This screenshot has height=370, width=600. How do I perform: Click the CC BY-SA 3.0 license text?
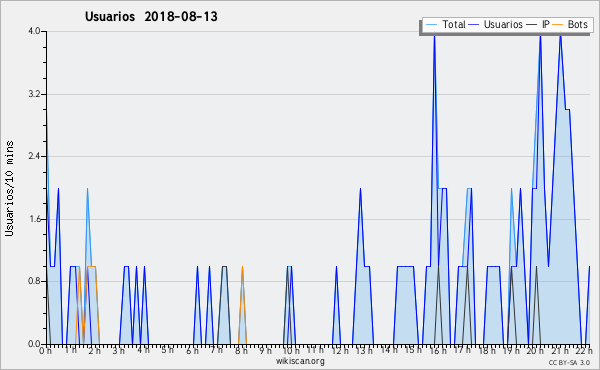click(x=569, y=362)
